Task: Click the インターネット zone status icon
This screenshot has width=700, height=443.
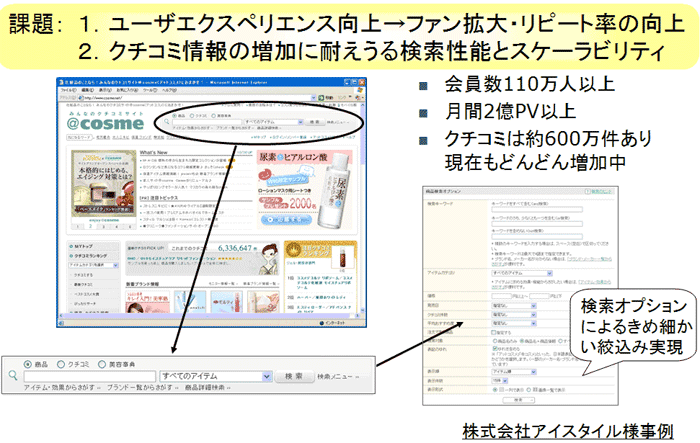Action: (321, 323)
